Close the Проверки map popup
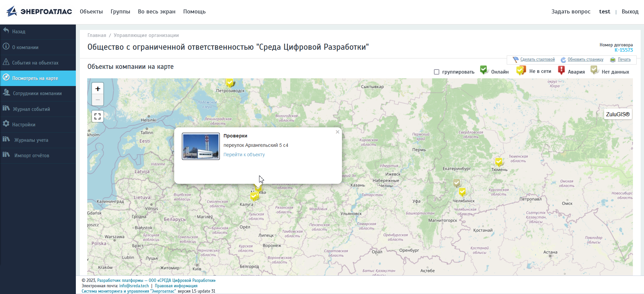The height and width of the screenshot is (294, 644). 337,132
